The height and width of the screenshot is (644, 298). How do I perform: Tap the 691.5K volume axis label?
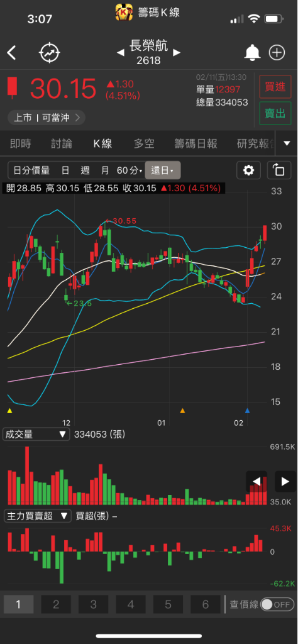click(282, 447)
